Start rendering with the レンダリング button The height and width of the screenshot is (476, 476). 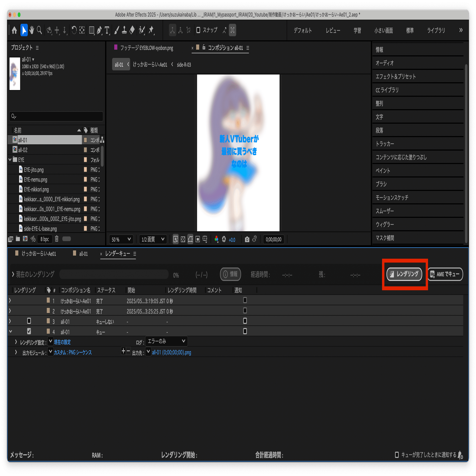pyautogui.click(x=404, y=274)
